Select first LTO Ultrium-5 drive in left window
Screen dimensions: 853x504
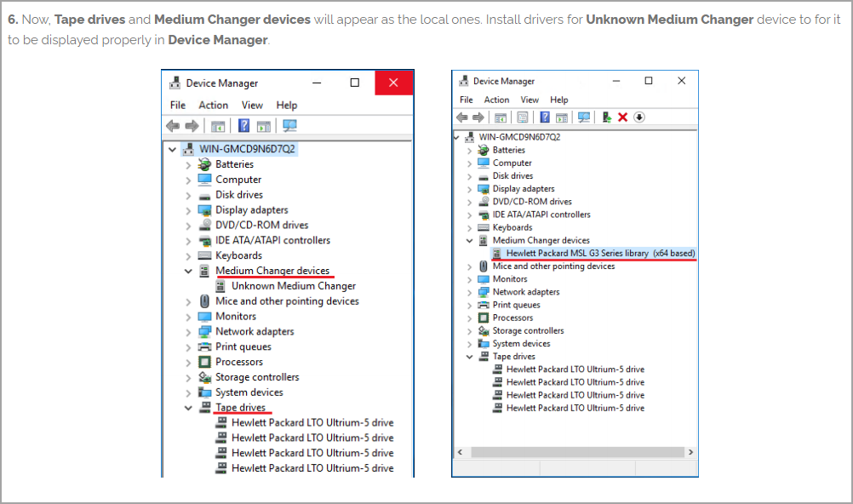[312, 422]
